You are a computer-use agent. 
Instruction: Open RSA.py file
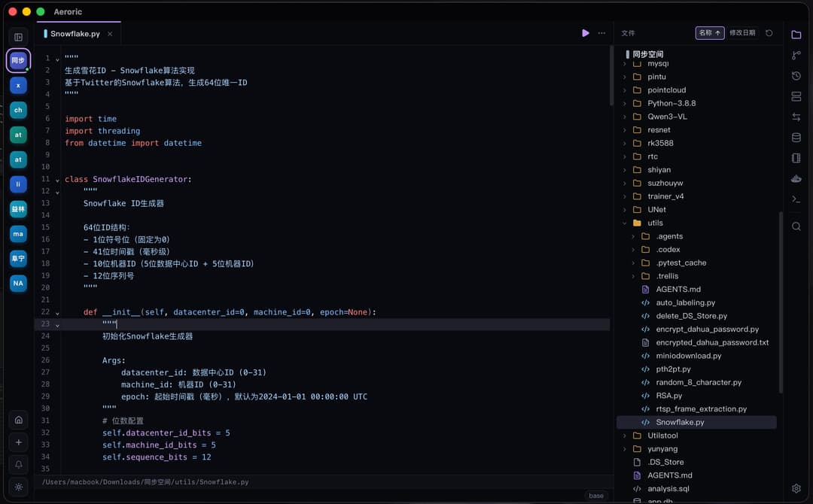coord(697,396)
